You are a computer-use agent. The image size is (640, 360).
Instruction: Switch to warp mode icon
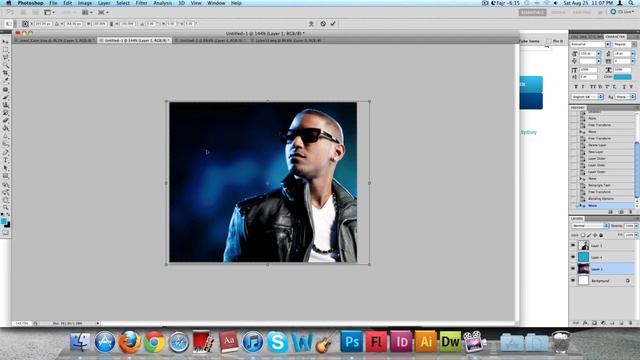(x=311, y=24)
